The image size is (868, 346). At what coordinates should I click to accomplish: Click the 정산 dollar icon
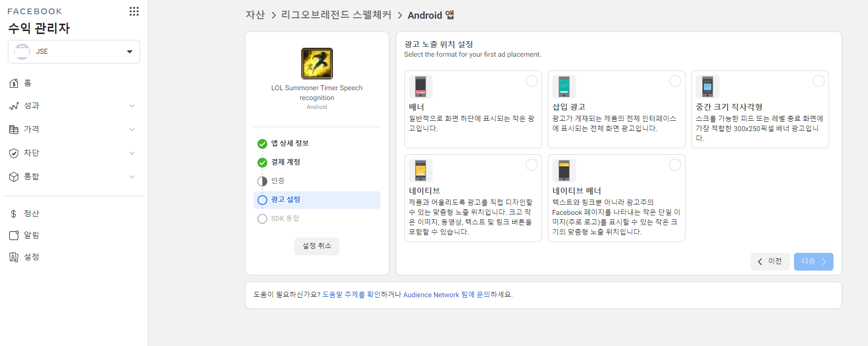tap(14, 214)
